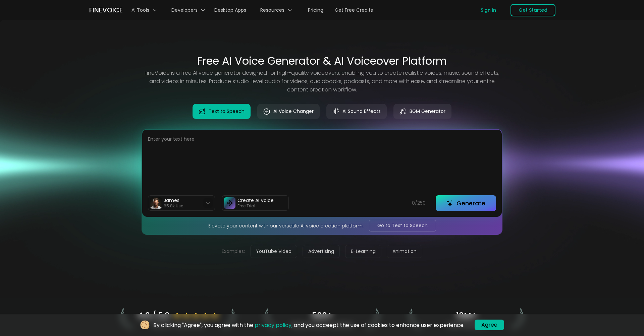The width and height of the screenshot is (644, 336).
Task: Open the Developers dropdown
Action: pyautogui.click(x=187, y=10)
